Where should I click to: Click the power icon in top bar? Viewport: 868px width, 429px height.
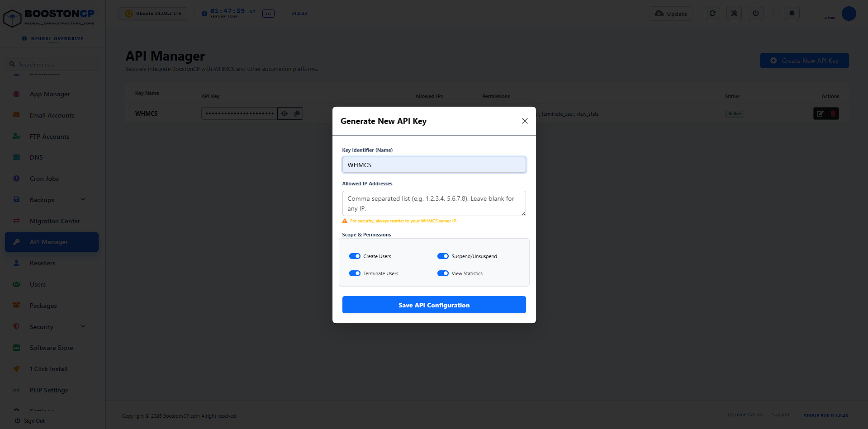coord(756,14)
